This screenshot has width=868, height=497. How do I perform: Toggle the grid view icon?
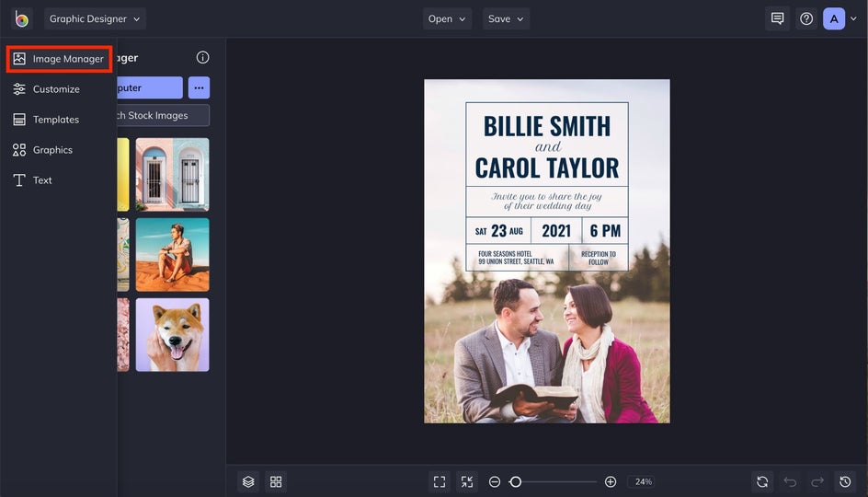[276, 481]
